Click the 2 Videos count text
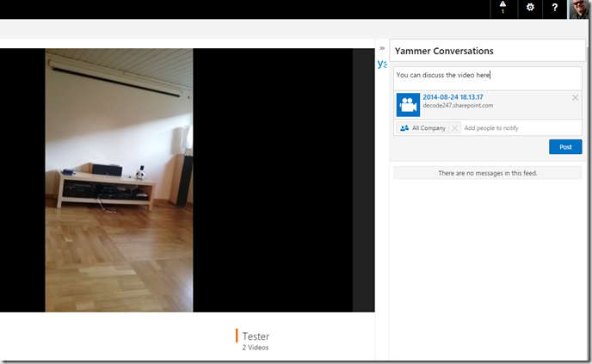Viewport: 592px width, 364px height. pyautogui.click(x=256, y=348)
